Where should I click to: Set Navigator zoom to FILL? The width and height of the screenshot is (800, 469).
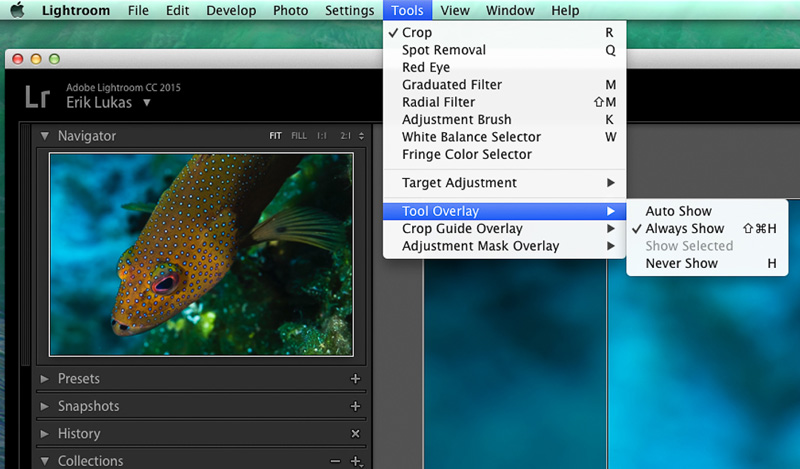299,136
